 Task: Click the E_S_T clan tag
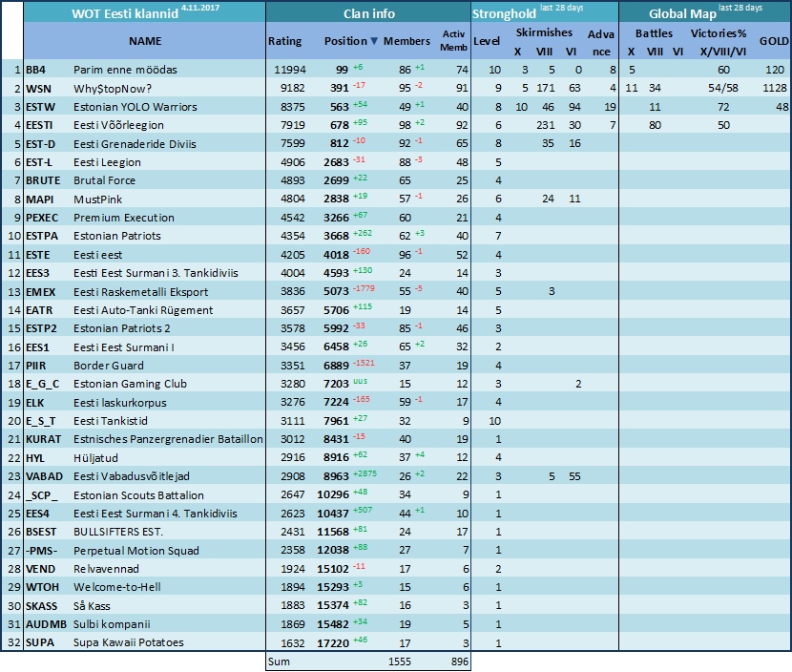(x=41, y=421)
